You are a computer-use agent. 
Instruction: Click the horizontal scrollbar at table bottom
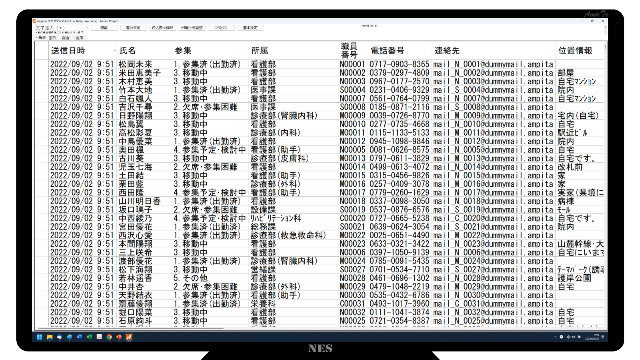coord(130,328)
